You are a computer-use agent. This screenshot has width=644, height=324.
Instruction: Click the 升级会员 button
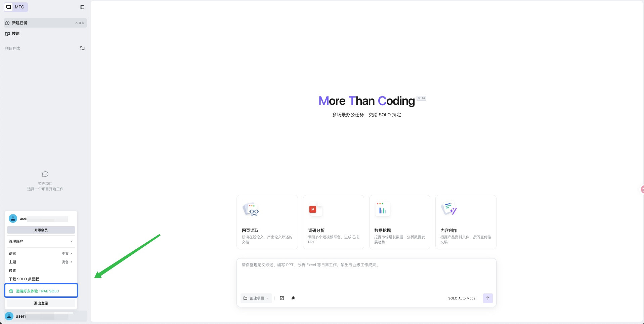41,230
